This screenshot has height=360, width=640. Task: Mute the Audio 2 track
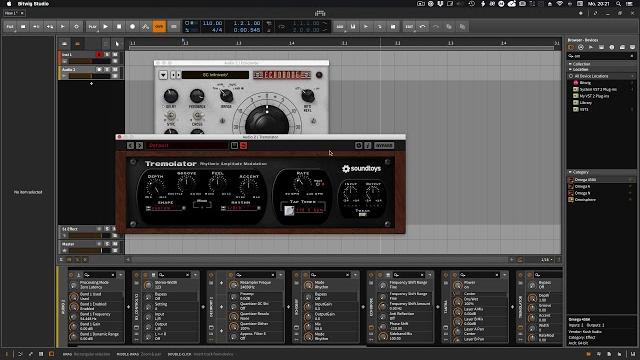(x=115, y=69)
